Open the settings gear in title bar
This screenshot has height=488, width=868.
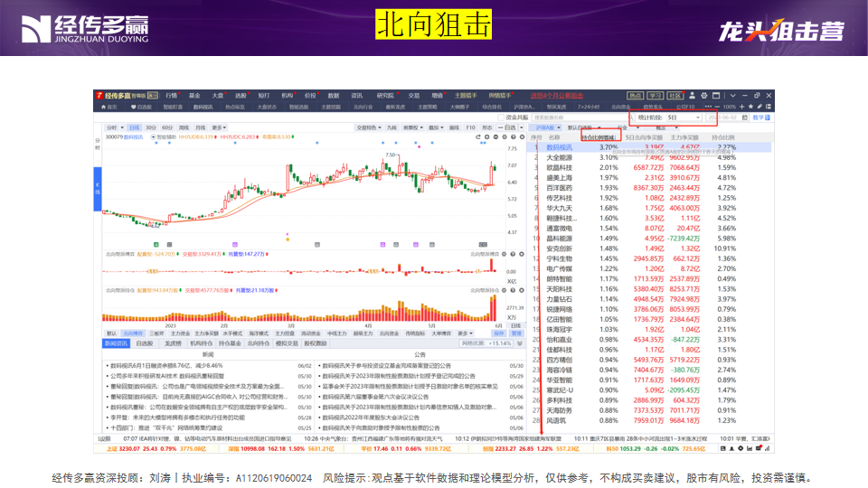(x=704, y=95)
